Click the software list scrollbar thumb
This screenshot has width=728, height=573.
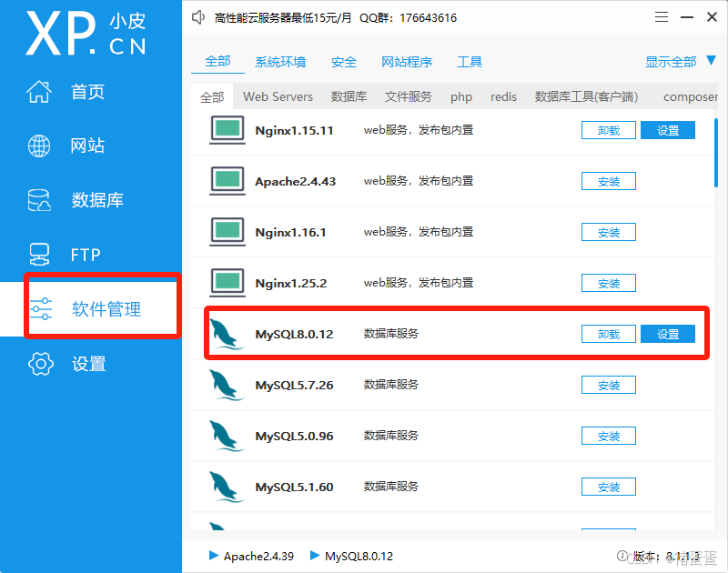click(716, 153)
